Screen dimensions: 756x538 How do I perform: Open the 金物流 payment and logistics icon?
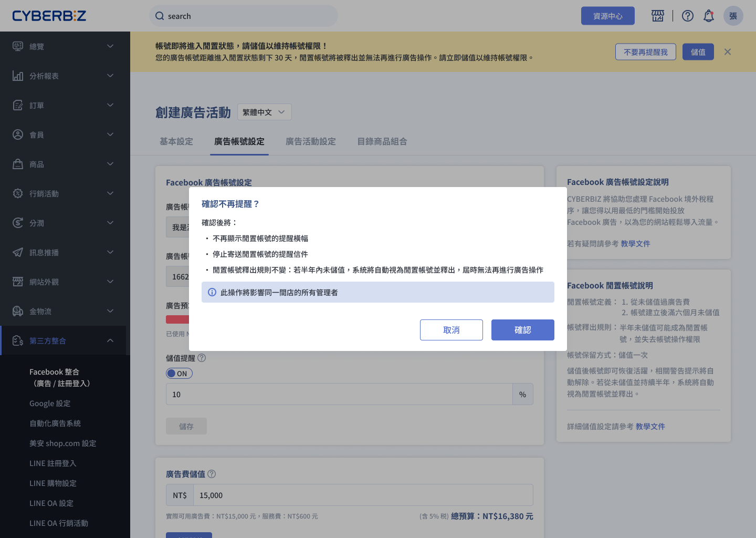[x=18, y=311]
